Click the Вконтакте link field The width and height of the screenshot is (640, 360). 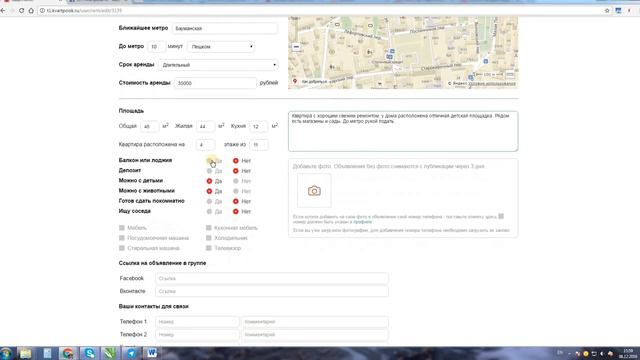(272, 291)
